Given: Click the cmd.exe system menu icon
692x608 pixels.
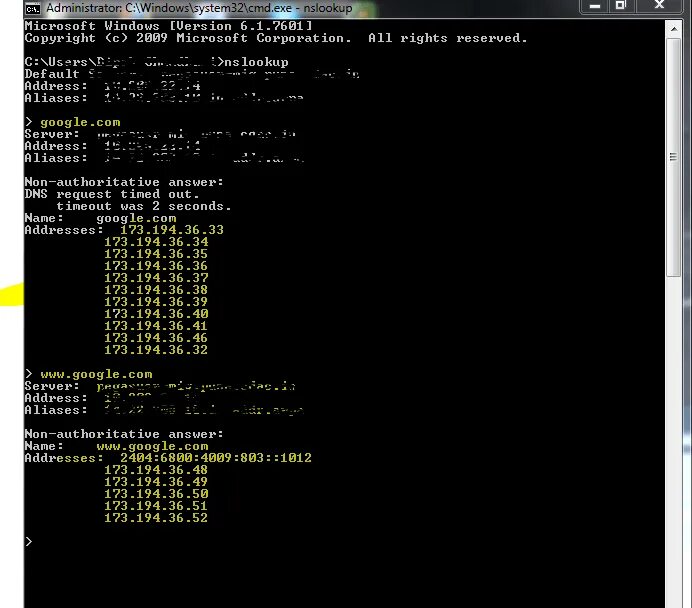Looking at the screenshot, I should point(33,8).
